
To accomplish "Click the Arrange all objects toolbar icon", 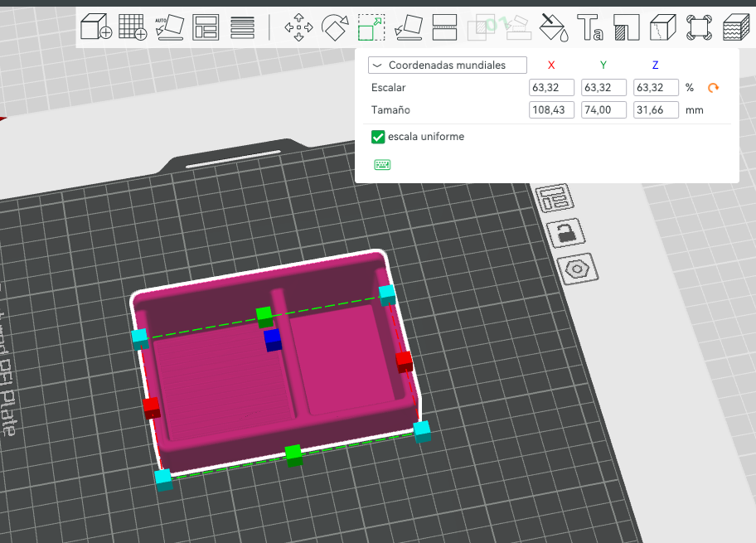I will [x=206, y=27].
